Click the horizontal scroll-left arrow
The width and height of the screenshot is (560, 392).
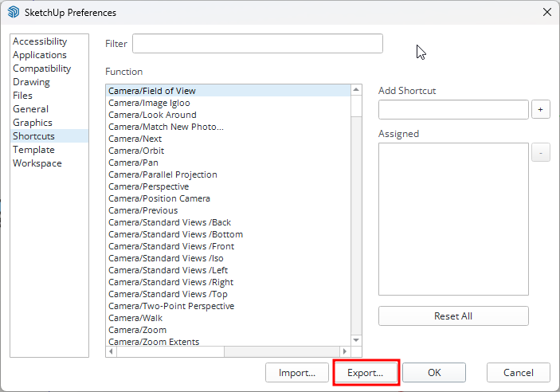pyautogui.click(x=111, y=351)
